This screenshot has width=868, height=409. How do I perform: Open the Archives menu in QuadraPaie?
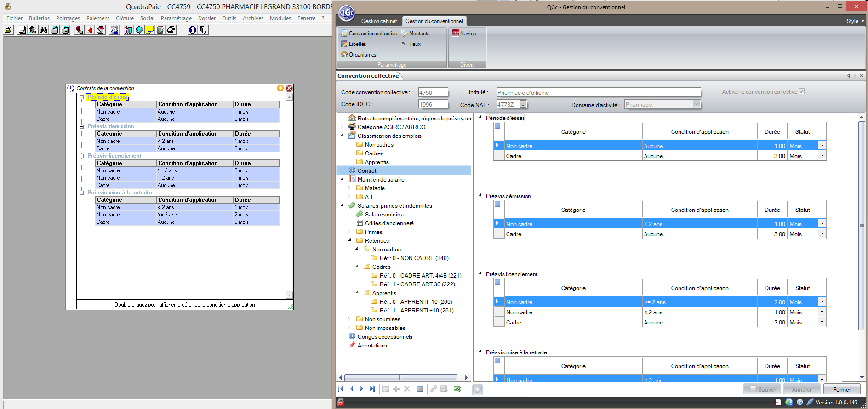[253, 18]
